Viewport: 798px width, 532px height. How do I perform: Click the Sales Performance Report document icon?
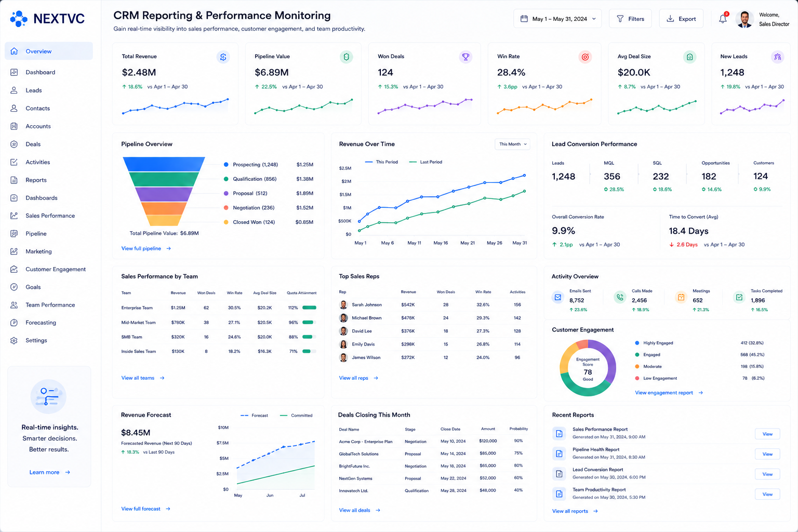[x=560, y=434]
